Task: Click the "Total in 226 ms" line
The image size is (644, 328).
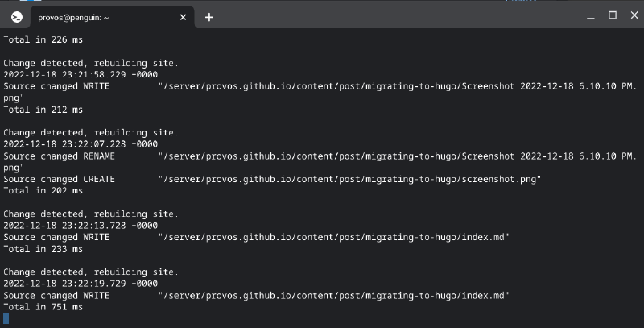Action: pyautogui.click(x=43, y=39)
